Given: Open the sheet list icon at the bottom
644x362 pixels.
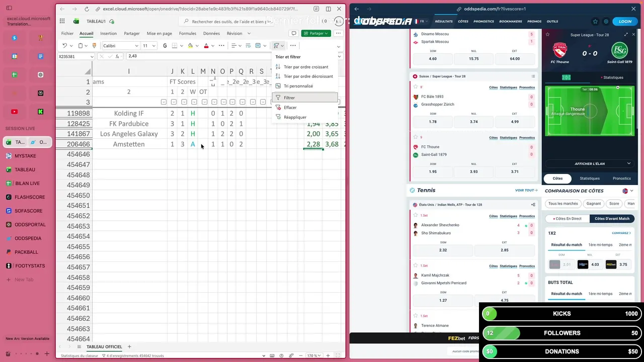Looking at the screenshot, I should coord(79,347).
